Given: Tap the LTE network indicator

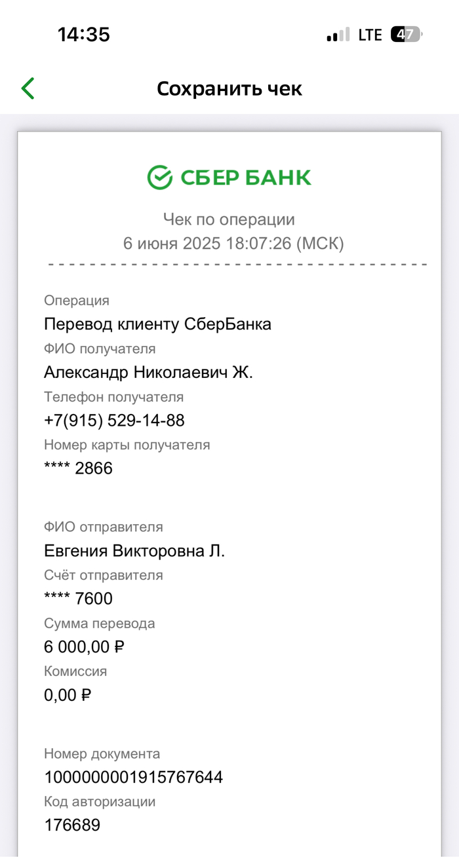Looking at the screenshot, I should 370,35.
